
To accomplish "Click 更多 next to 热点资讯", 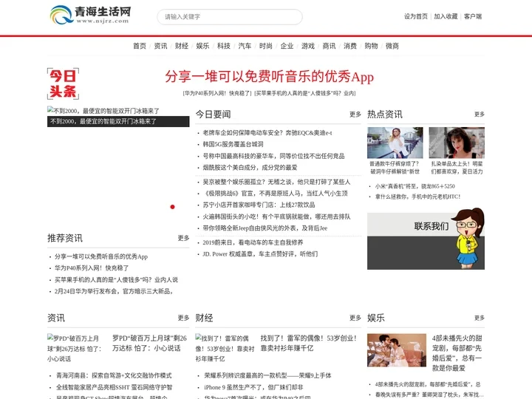I will [x=479, y=115].
